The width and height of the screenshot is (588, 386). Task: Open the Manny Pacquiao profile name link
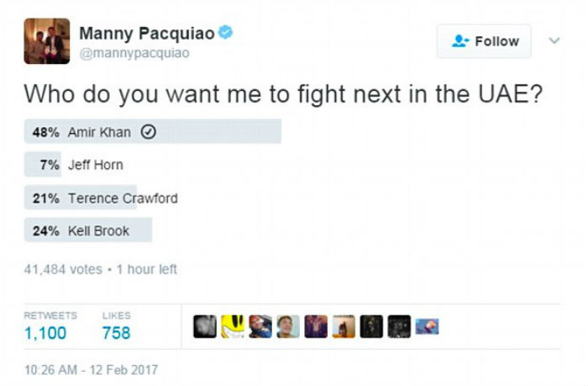tap(146, 34)
